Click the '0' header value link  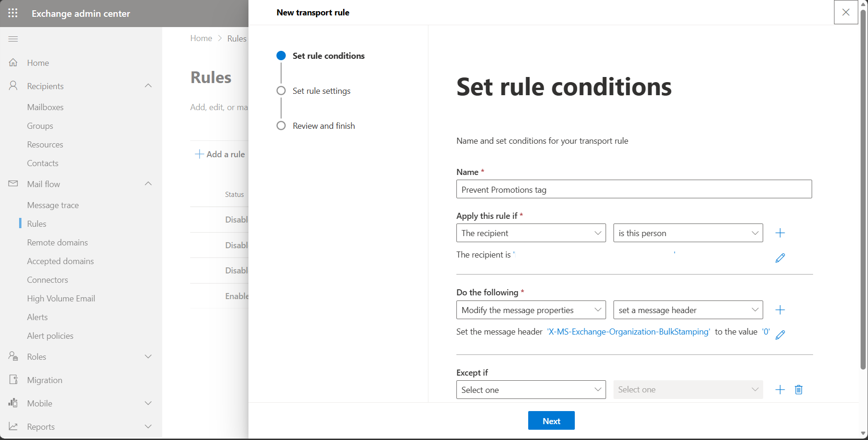(x=766, y=332)
